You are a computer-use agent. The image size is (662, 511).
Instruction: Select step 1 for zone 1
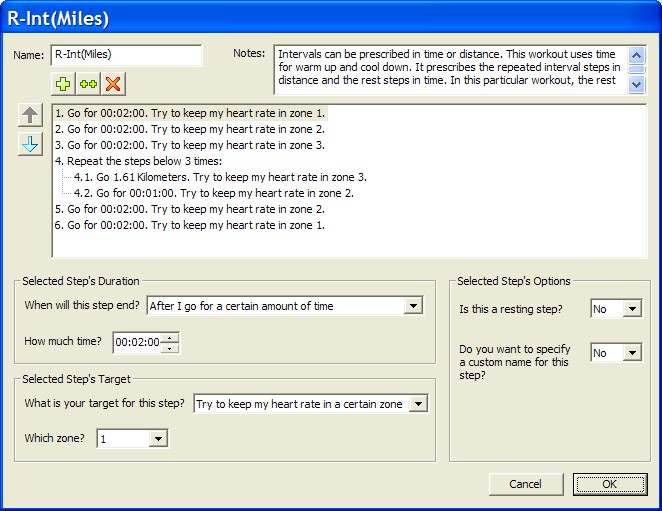click(190, 113)
